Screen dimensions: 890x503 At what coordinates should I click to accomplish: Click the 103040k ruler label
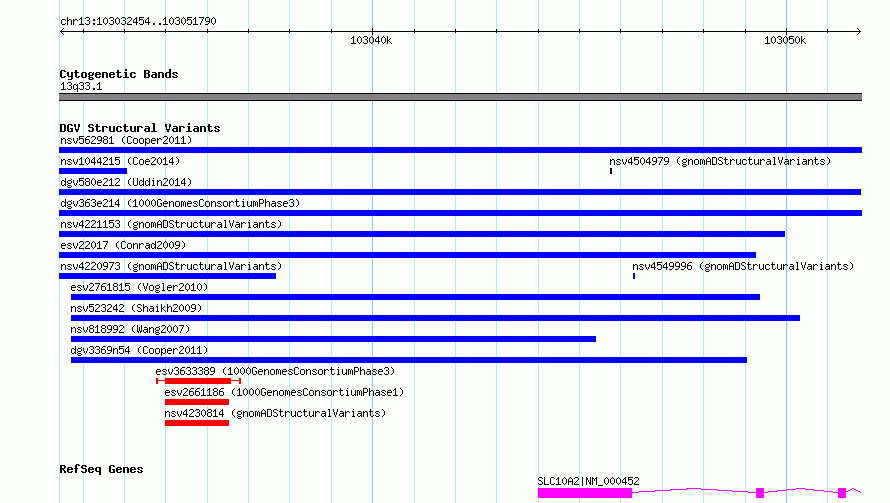(x=371, y=40)
